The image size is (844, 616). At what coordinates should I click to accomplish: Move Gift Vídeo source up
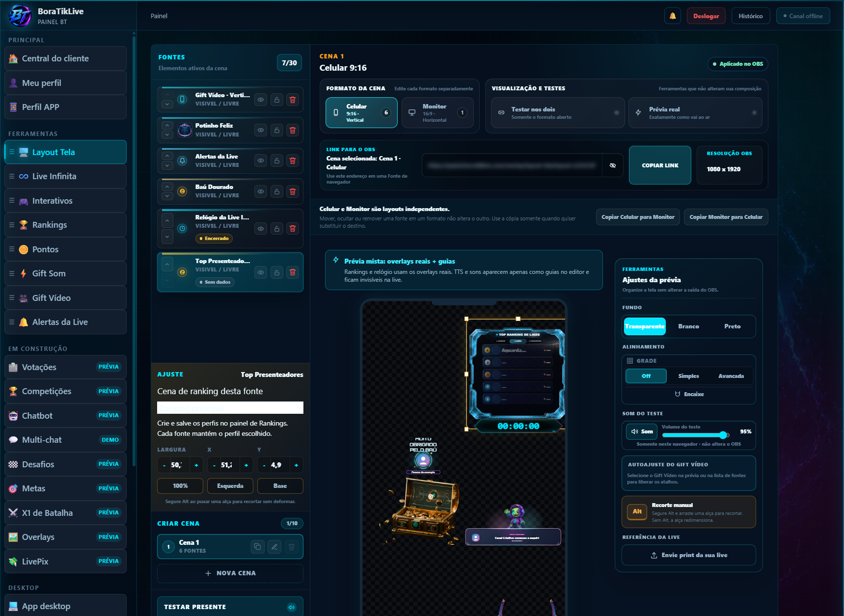coord(167,95)
